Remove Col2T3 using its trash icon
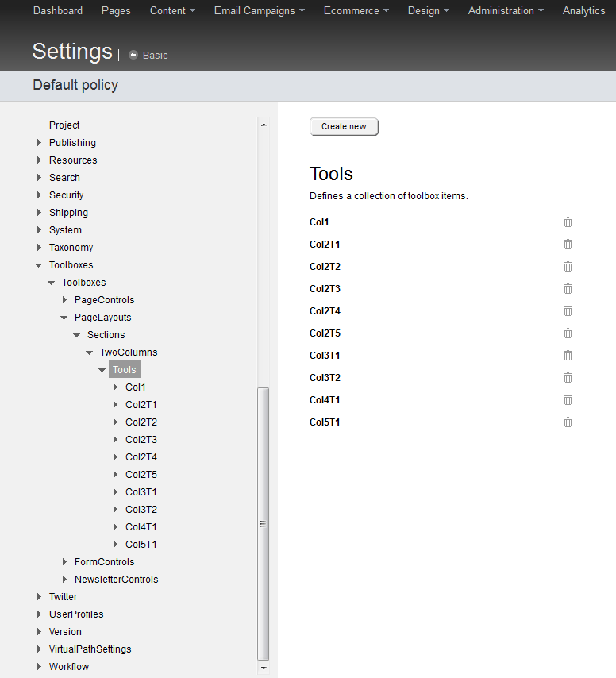The width and height of the screenshot is (616, 678). pyautogui.click(x=568, y=289)
